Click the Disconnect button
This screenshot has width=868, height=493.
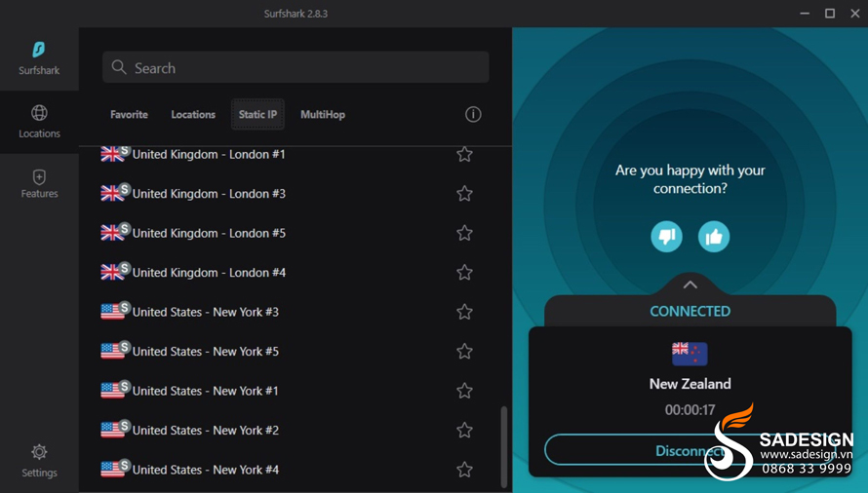click(x=690, y=450)
